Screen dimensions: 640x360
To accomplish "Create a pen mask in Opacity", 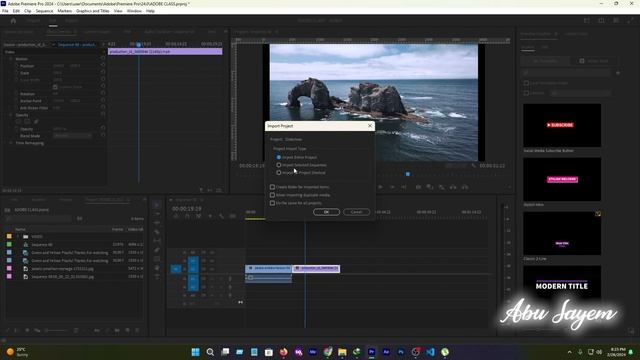I will point(36,122).
